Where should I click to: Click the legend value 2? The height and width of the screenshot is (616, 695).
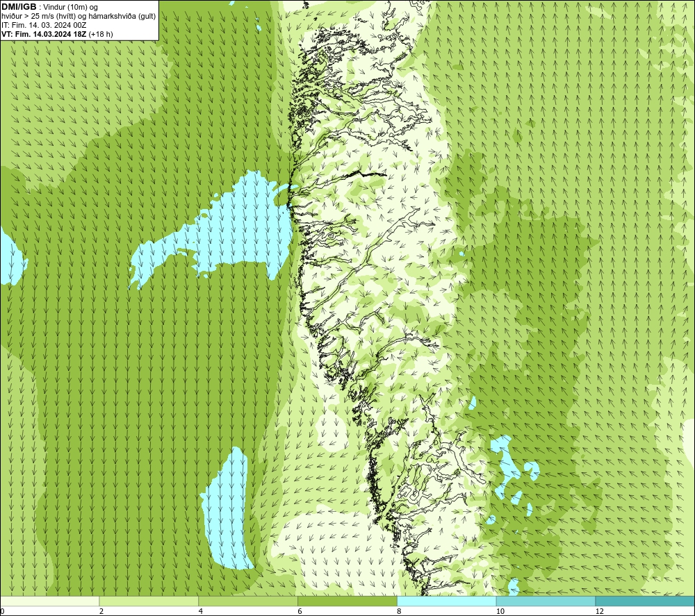(101, 611)
